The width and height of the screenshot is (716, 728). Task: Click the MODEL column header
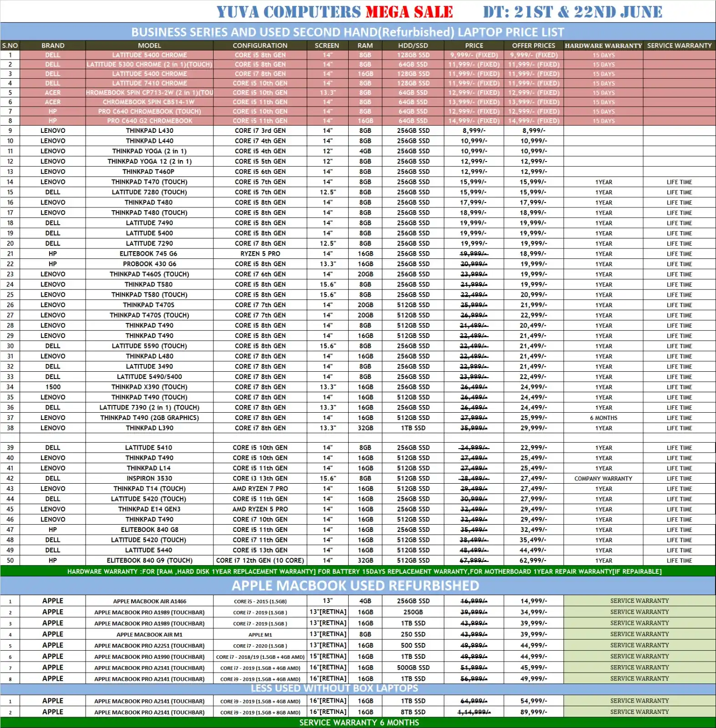click(x=149, y=45)
